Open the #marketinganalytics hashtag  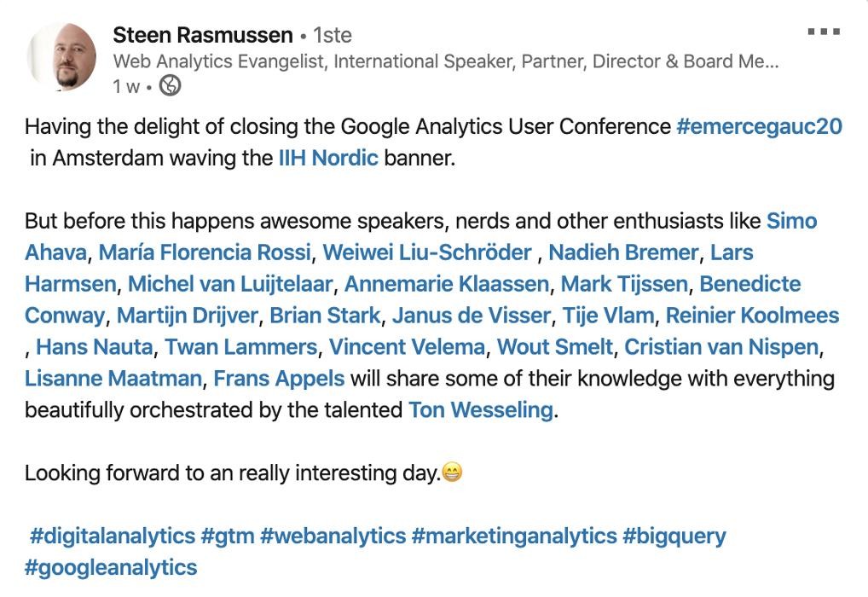point(513,536)
